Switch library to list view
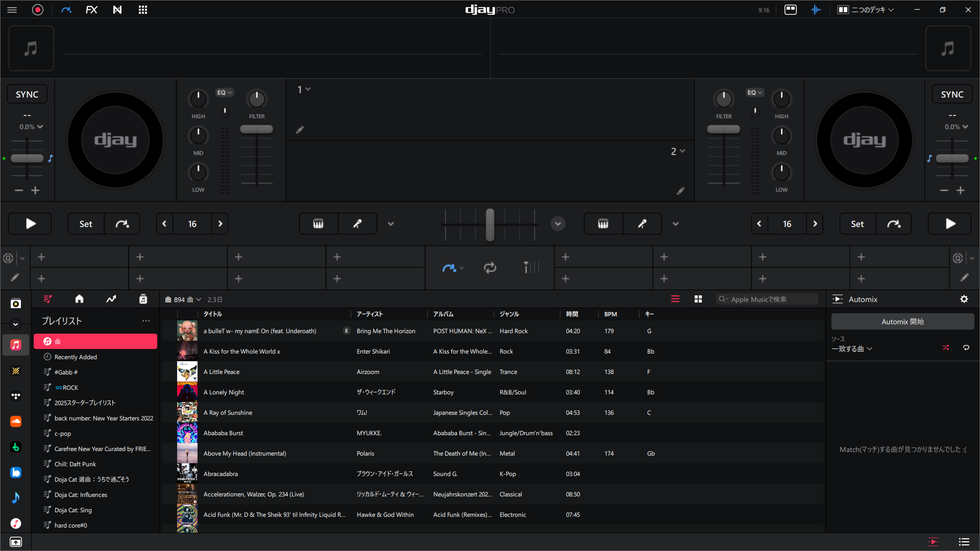The height and width of the screenshot is (551, 980). point(675,299)
